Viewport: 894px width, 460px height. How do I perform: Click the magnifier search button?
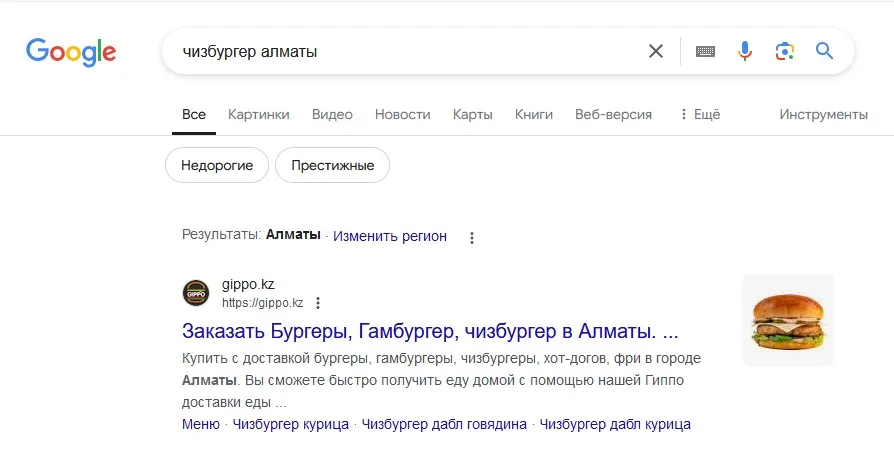(824, 51)
